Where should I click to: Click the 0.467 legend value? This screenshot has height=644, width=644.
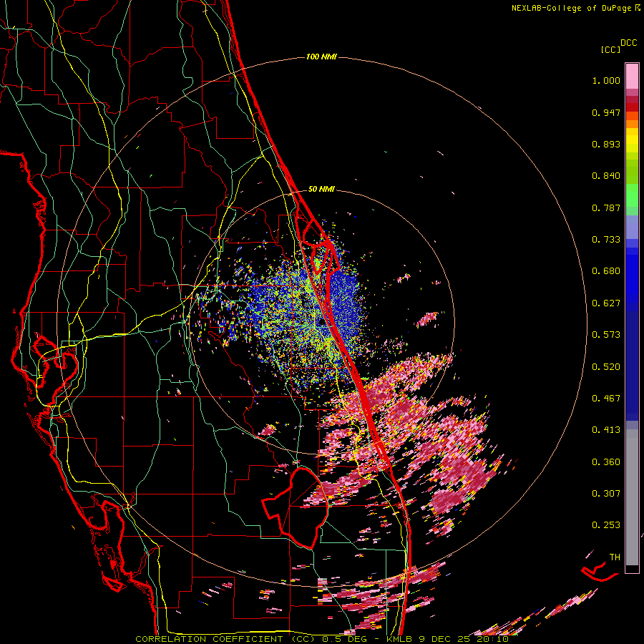pos(606,399)
